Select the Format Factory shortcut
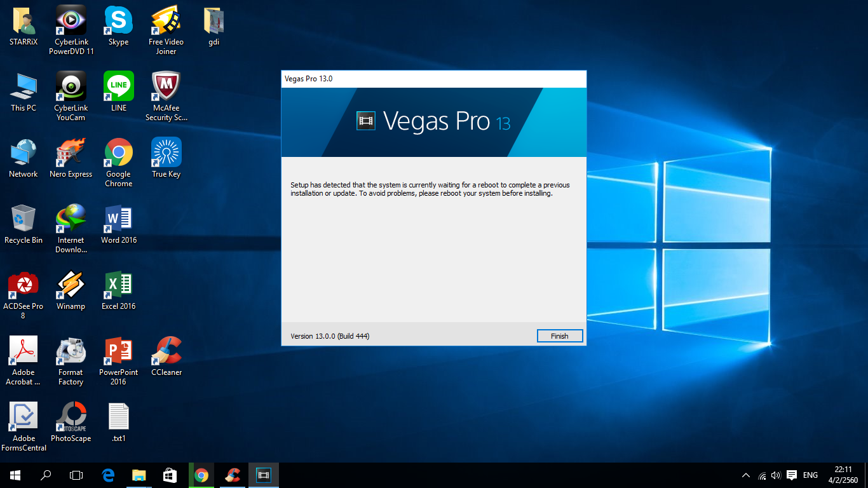 [71, 360]
